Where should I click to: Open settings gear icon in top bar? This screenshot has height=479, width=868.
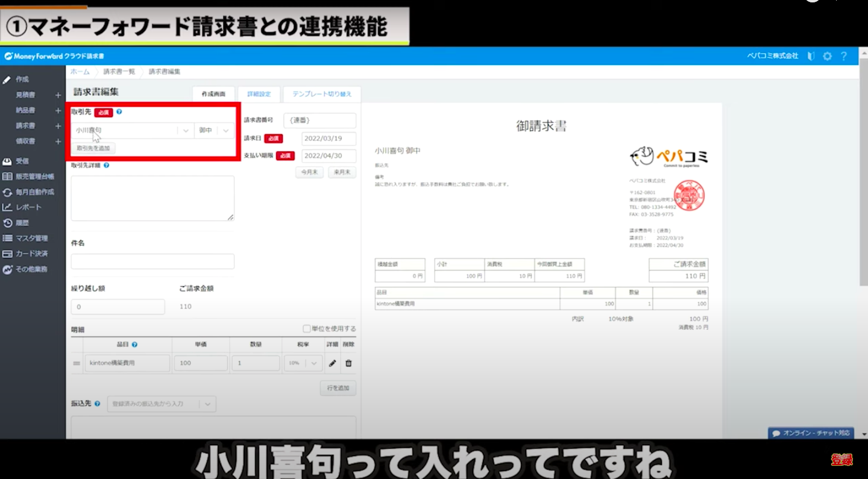(x=827, y=56)
